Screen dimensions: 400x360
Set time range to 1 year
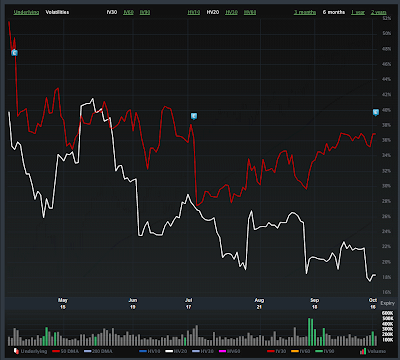(358, 12)
